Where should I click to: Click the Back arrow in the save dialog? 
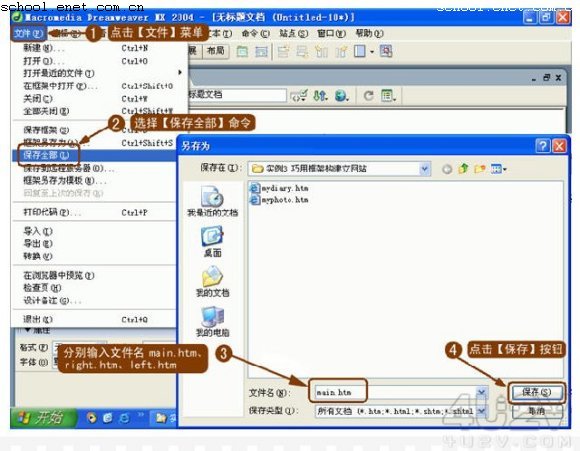click(447, 169)
